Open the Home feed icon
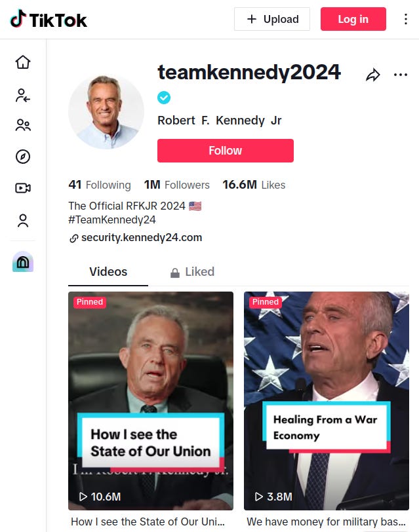The image size is (419, 532). pos(23,62)
